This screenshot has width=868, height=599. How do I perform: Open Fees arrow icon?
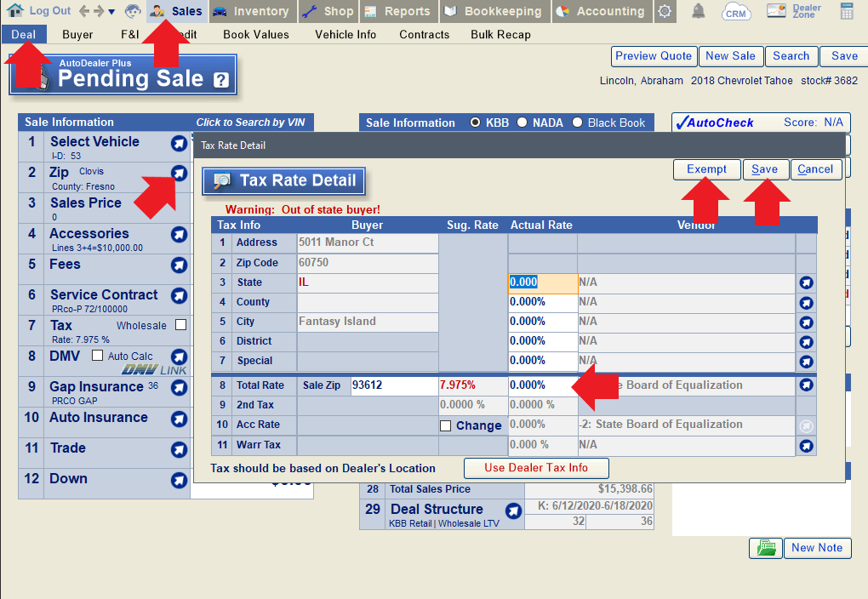[179, 265]
